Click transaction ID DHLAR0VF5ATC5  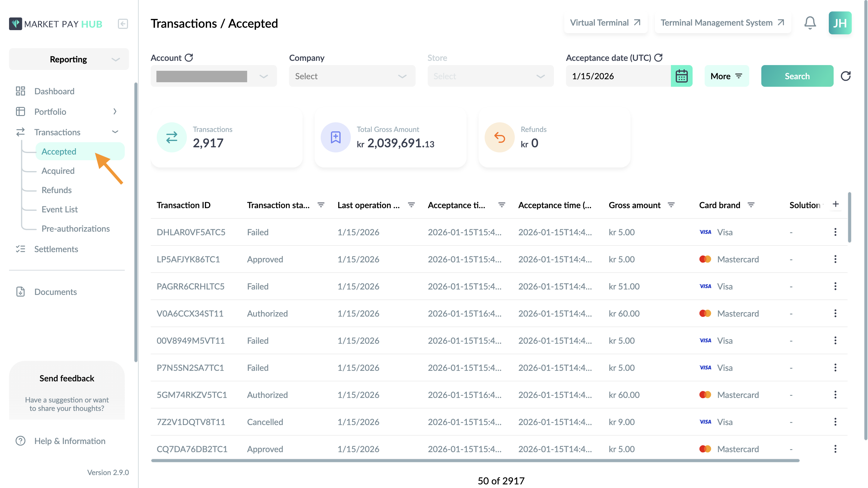tap(191, 232)
